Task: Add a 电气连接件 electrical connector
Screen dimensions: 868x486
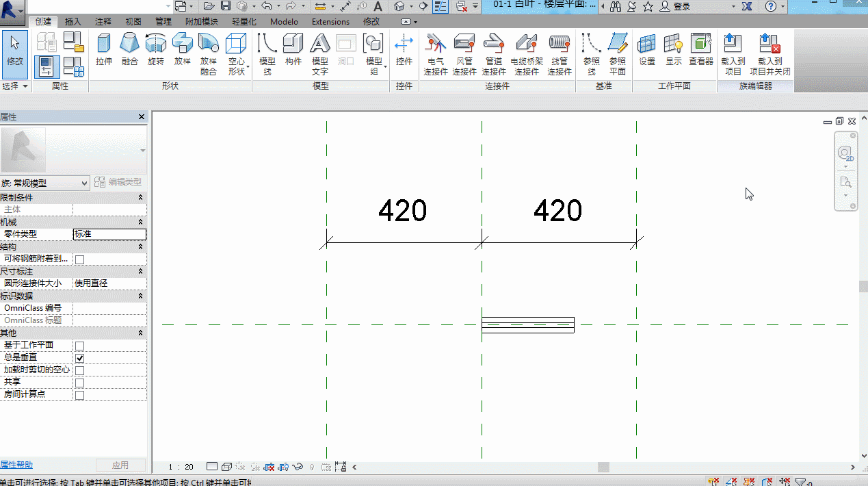Action: point(436,54)
